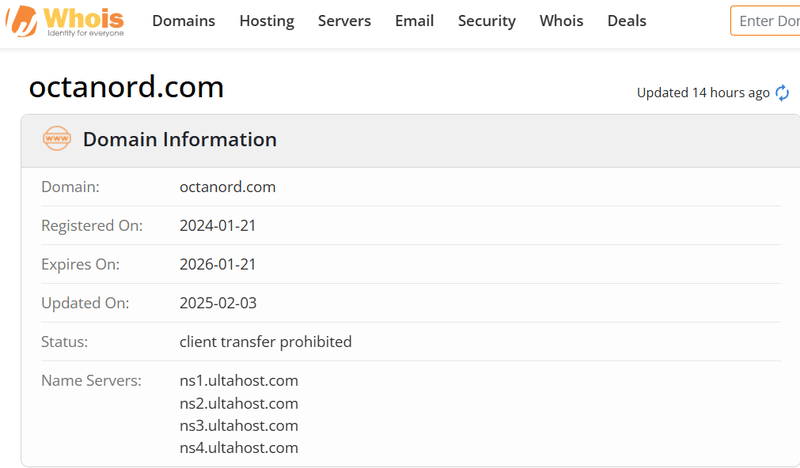This screenshot has height=468, width=800.
Task: Click the Name Servers label
Action: click(91, 381)
